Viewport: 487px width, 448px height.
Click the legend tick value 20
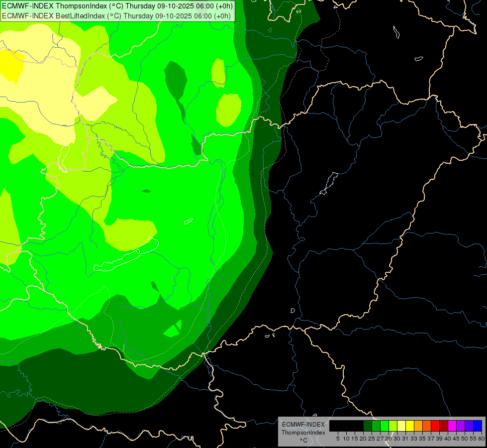click(x=363, y=439)
